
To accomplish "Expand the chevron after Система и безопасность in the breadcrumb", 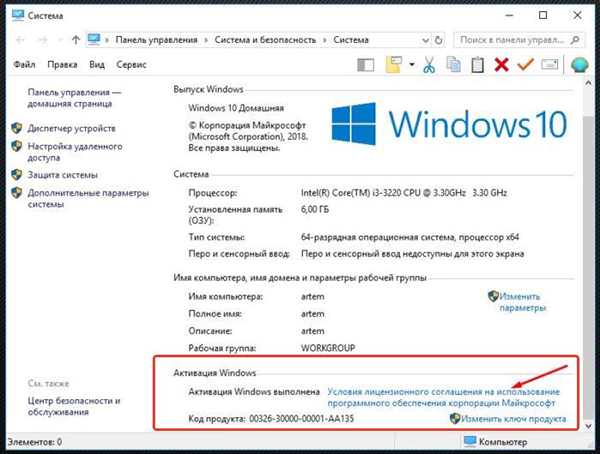I will 324,40.
